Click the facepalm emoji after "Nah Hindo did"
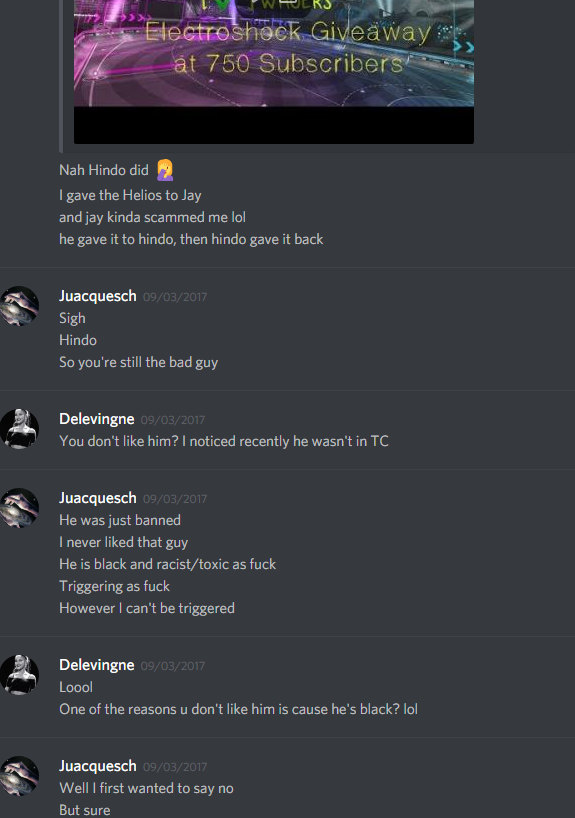 click(165, 170)
